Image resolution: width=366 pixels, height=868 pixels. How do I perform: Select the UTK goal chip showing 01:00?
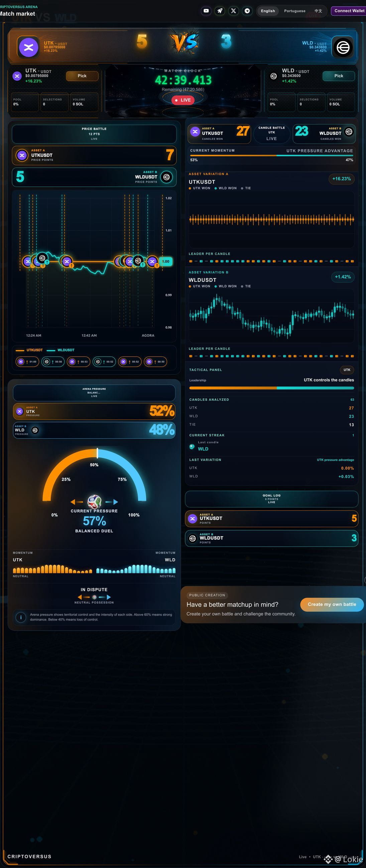pyautogui.click(x=27, y=362)
